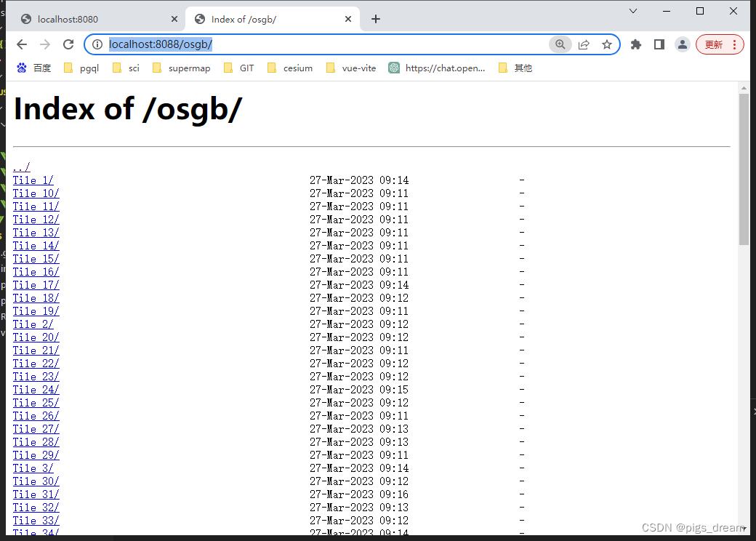Click the site info icon before the URL
Screen dimensions: 756x541
coord(97,44)
